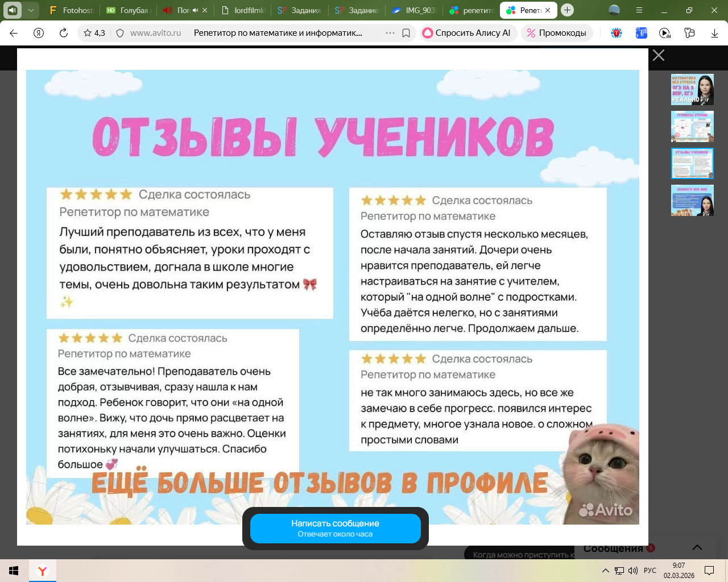Mute the audio in the playing tab
Image resolution: width=728 pixels, height=582 pixels.
195,10
